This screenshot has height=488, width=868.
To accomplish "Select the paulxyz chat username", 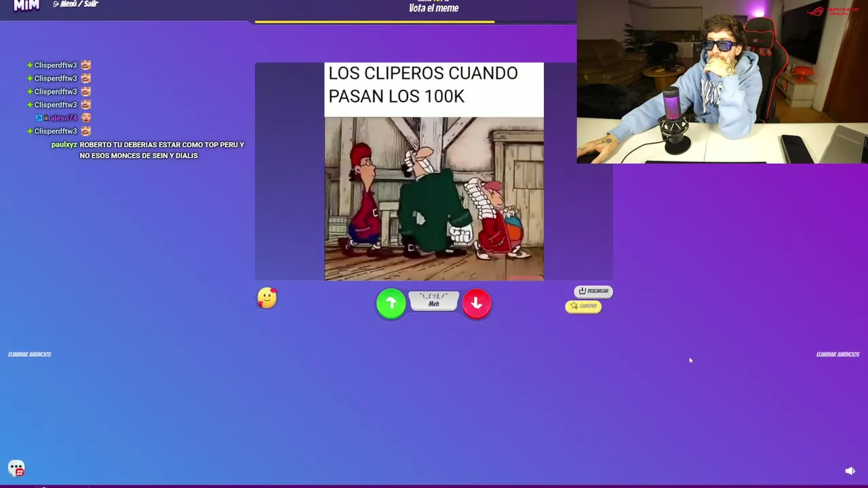I will [64, 145].
